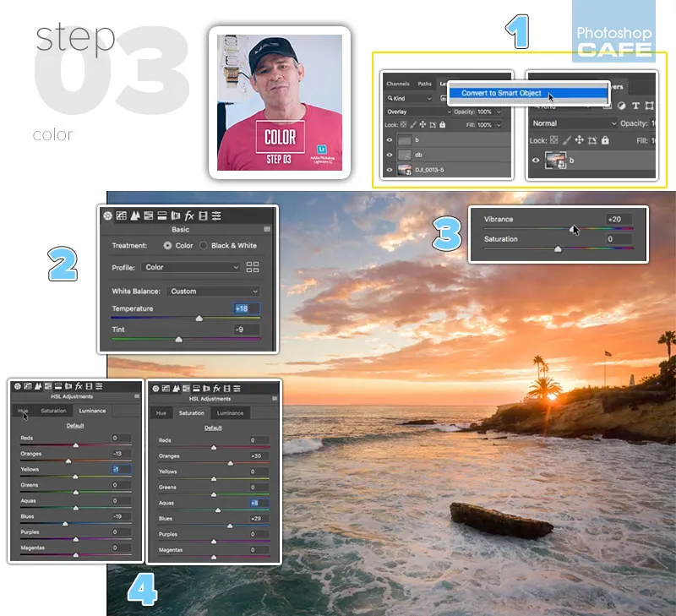This screenshot has width=676, height=616.
Task: Open the Tone Curve panel
Action: (x=121, y=215)
